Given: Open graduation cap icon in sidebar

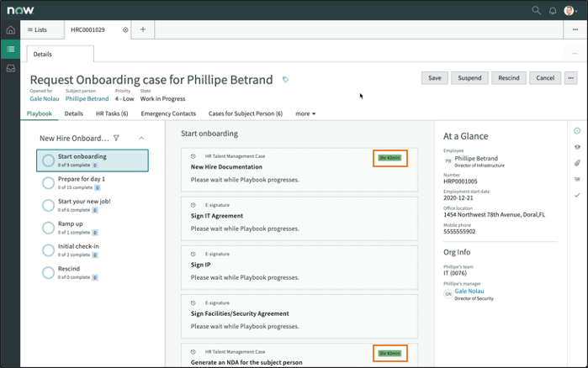Looking at the screenshot, I should click(577, 147).
